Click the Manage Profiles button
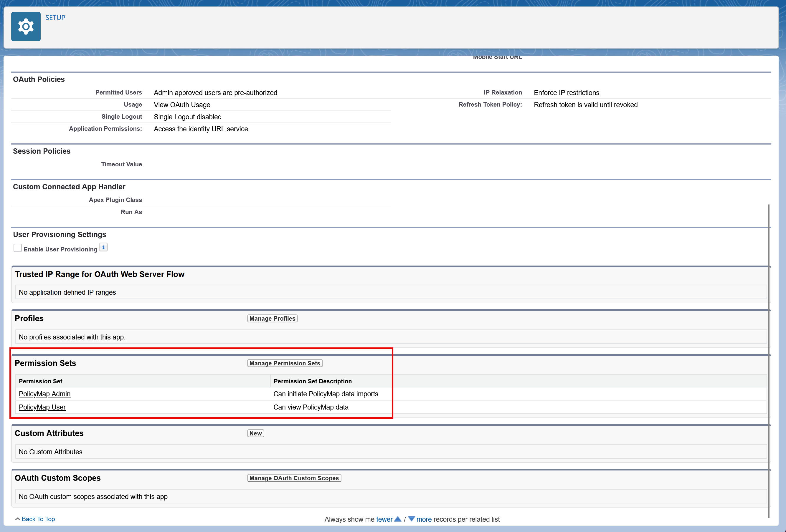The width and height of the screenshot is (786, 532). point(272,318)
